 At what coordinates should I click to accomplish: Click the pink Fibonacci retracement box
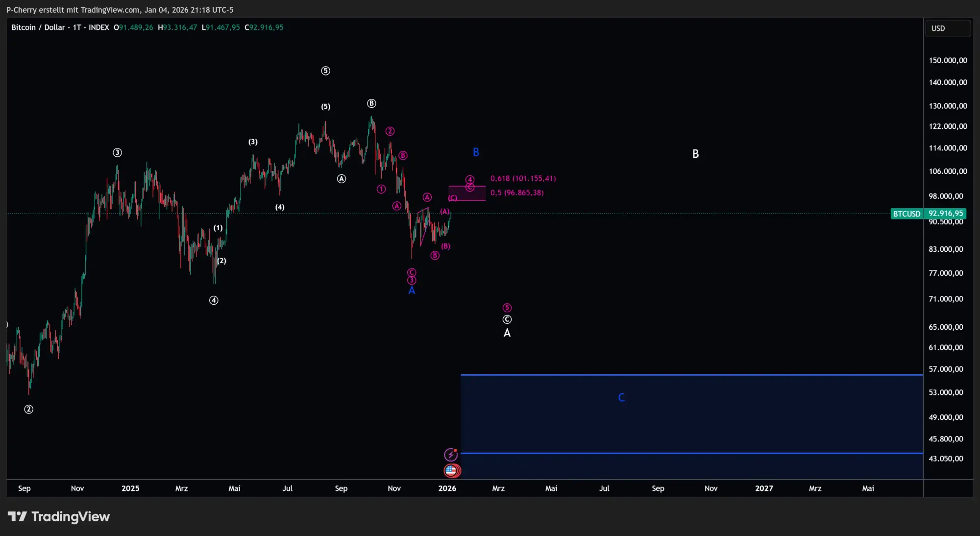(x=467, y=193)
